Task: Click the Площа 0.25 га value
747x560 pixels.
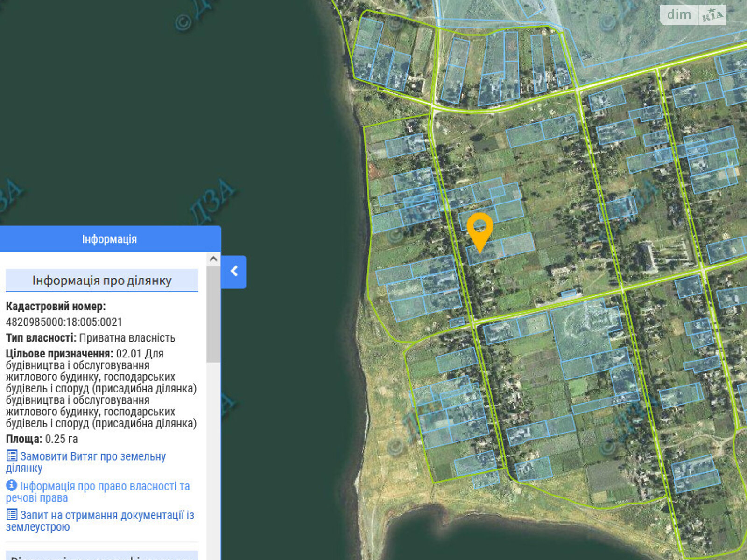Action: 61,439
